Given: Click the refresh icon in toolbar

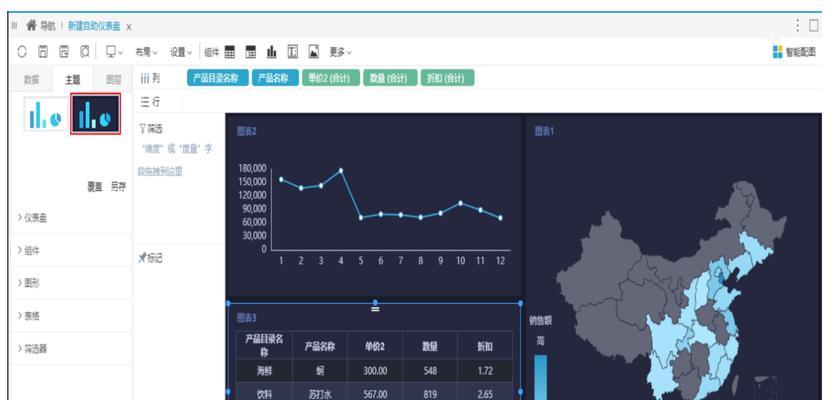Looking at the screenshot, I should (22, 52).
